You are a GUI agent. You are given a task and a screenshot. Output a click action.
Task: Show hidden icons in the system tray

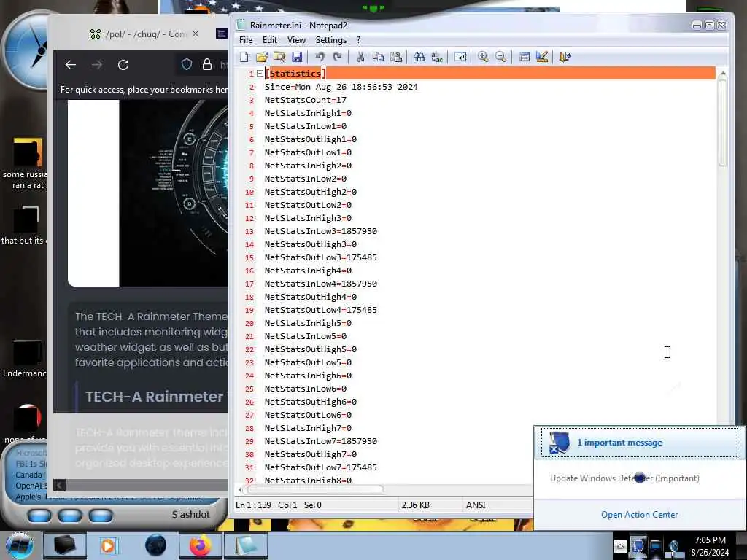point(620,546)
